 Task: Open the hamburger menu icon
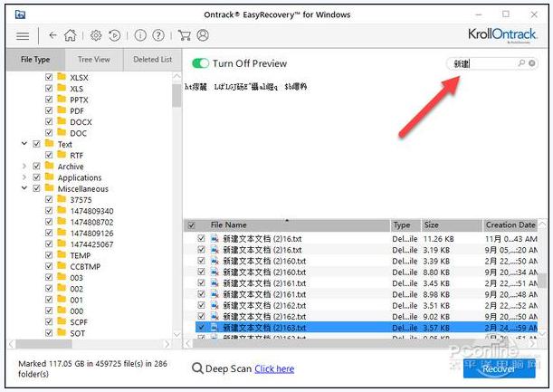click(23, 35)
